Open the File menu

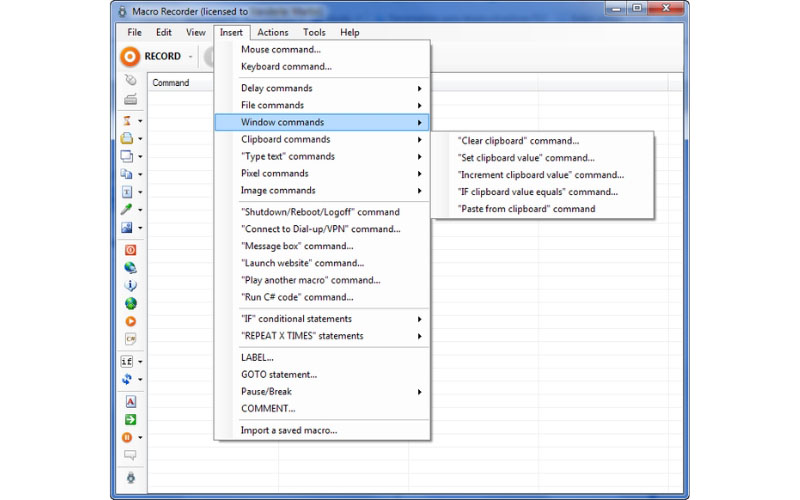tap(134, 32)
